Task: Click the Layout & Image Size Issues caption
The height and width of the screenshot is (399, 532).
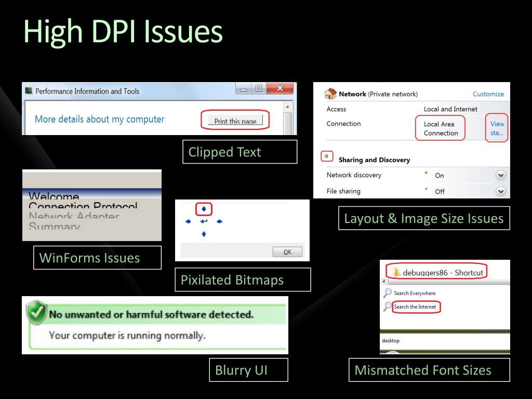Action: 424,218
